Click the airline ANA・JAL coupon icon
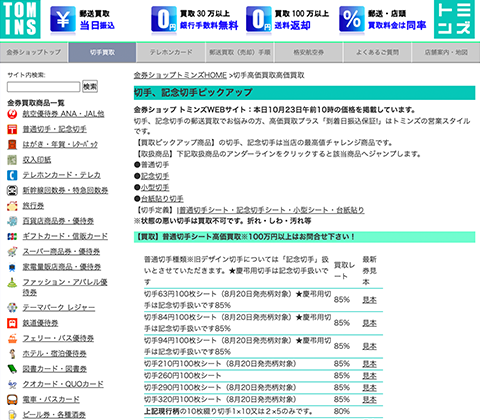Screen dimensions: 480x420 (12, 114)
